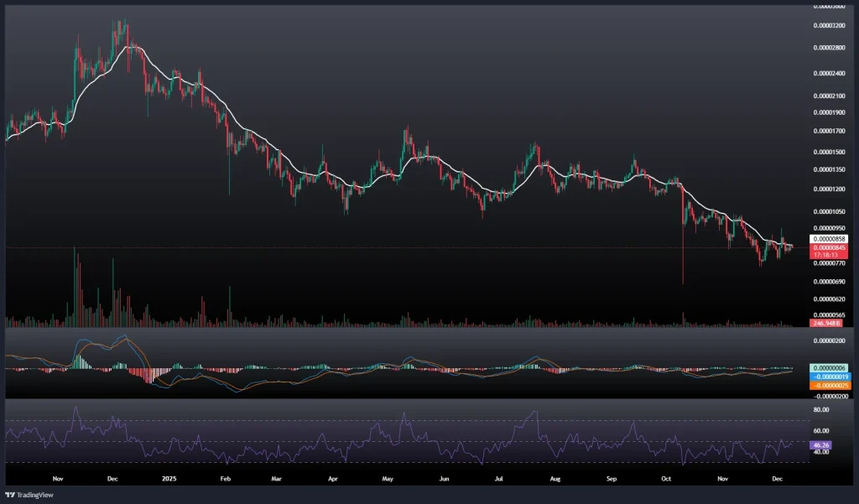
Task: Click the red current price label 0.00000845
Action: point(827,247)
